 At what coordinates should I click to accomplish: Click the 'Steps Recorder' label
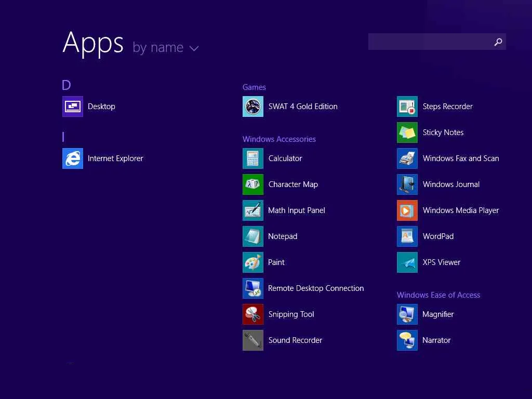[x=447, y=107]
